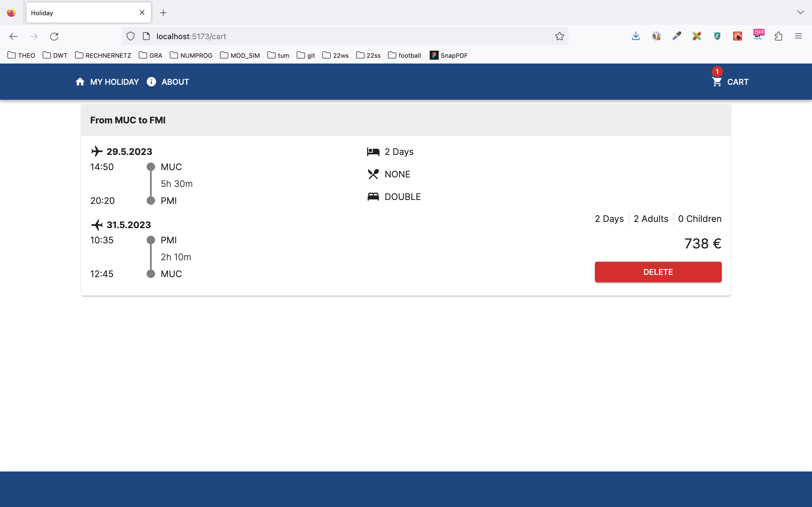Open the Firefox hamburger application menu
Image resolution: width=812 pixels, height=507 pixels.
(x=798, y=36)
